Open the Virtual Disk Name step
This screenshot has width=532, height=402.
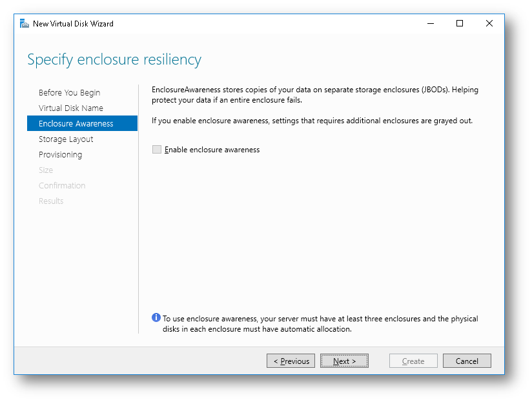(70, 108)
